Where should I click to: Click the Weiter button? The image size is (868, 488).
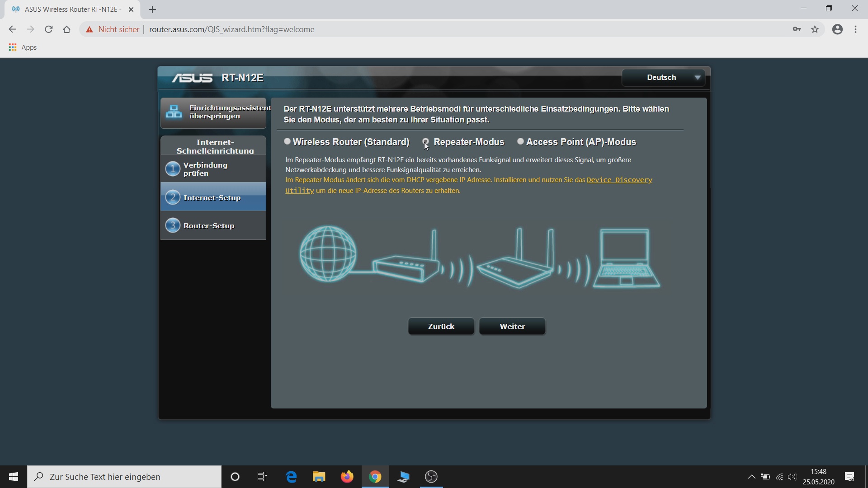(512, 326)
